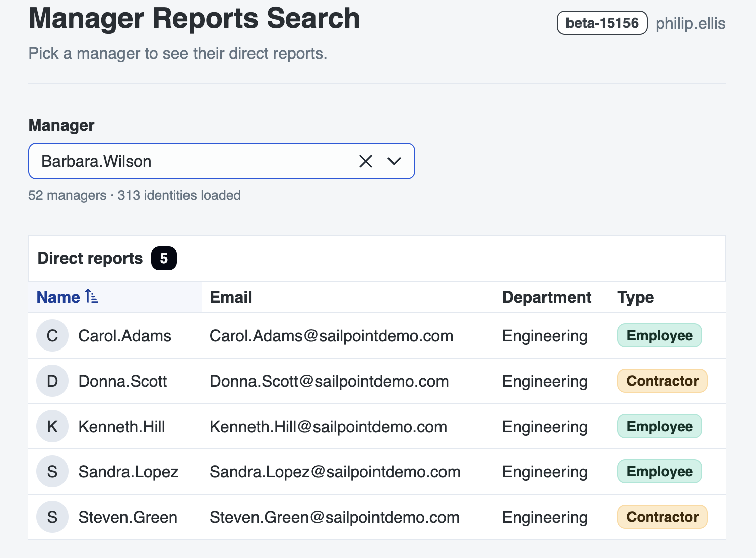
Task: Click the 'Pick a manager' subtitle text
Action: pos(178,53)
